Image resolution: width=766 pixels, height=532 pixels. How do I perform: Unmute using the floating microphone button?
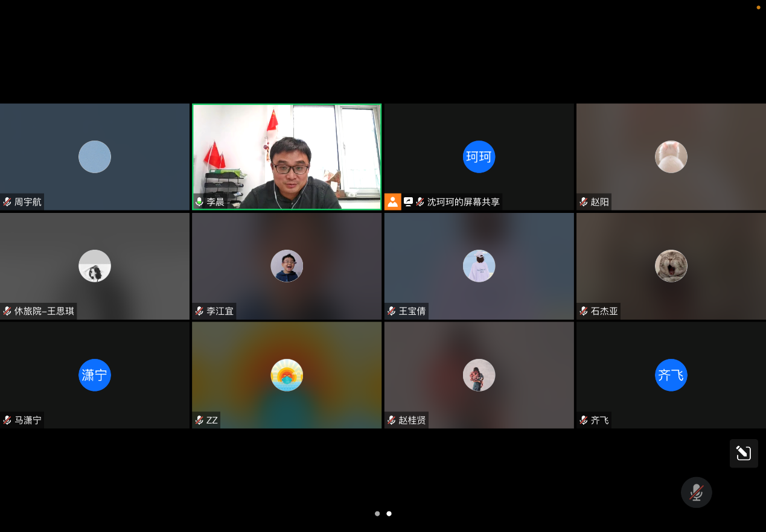tap(696, 492)
